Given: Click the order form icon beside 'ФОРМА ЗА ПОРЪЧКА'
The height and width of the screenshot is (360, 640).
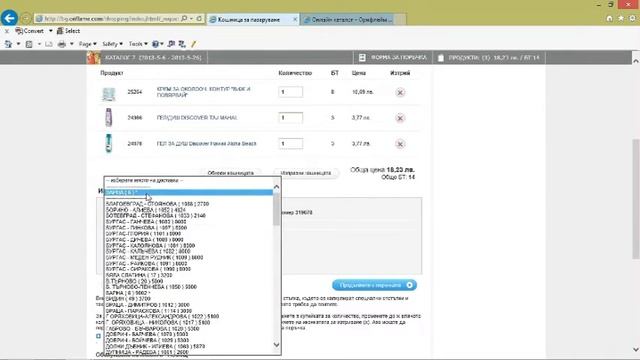Looking at the screenshot, I should click(362, 58).
